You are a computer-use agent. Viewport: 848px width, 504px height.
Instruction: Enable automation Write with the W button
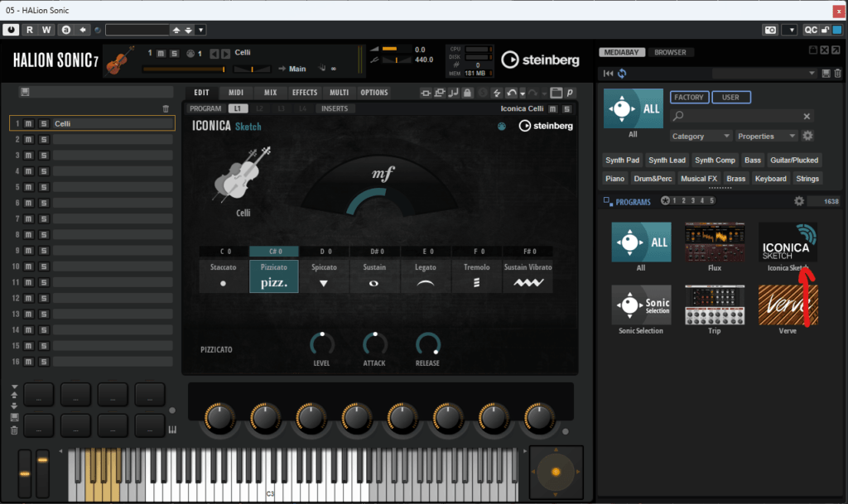(x=46, y=30)
